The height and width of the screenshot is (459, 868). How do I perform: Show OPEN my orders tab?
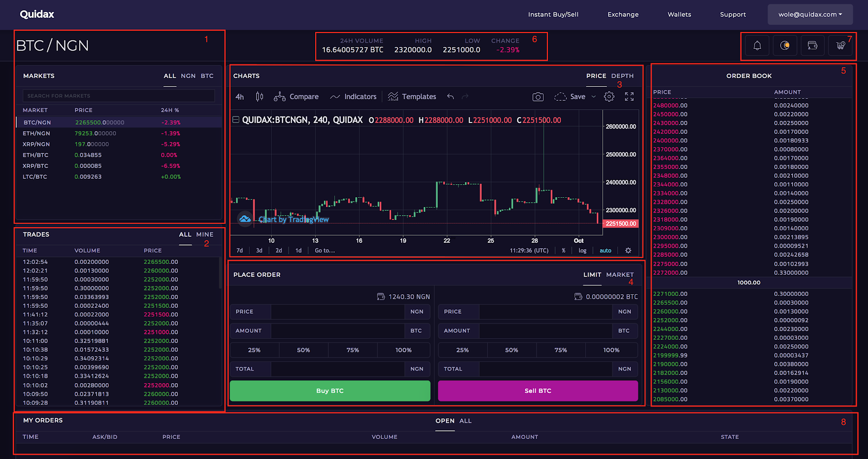pyautogui.click(x=445, y=421)
